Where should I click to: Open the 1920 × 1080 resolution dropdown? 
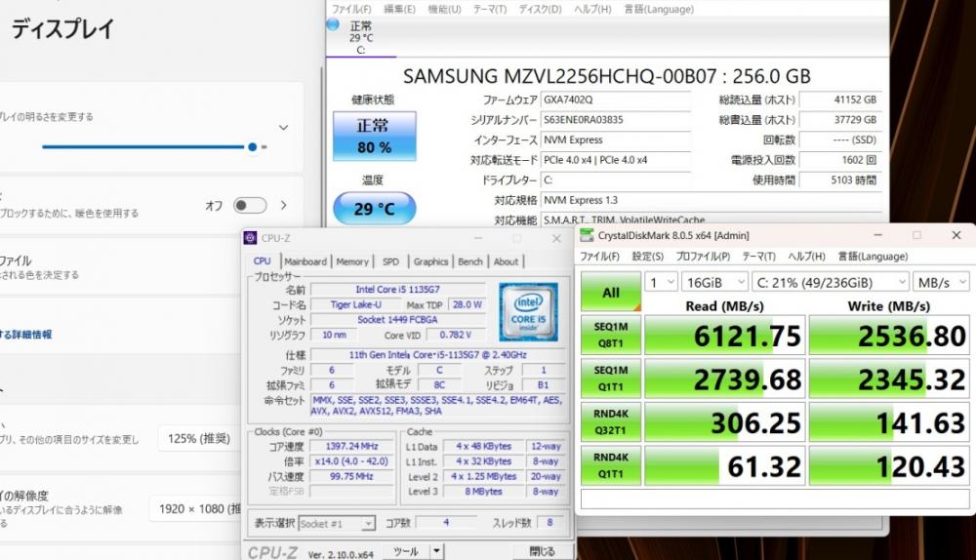click(x=195, y=509)
